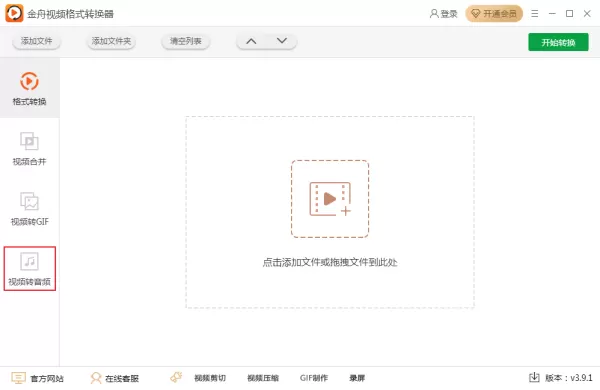Select the 格式转换 sidebar tab
This screenshot has height=390, width=600.
tap(29, 88)
